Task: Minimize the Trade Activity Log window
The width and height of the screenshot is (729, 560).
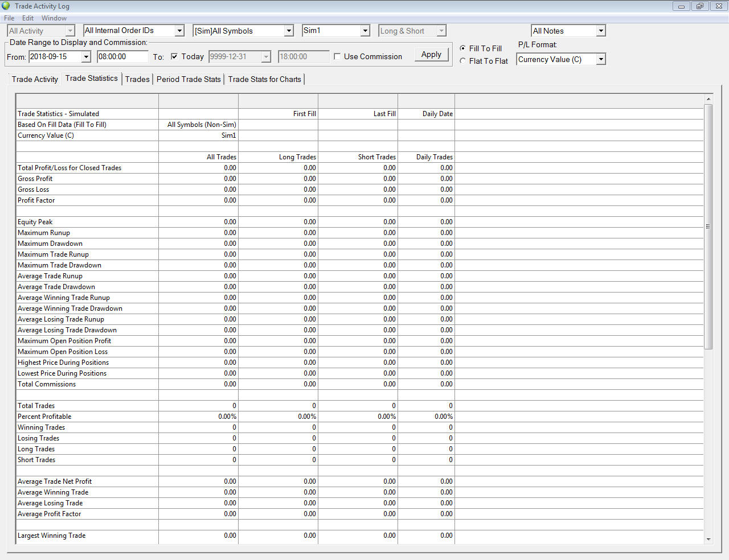Action: coord(681,6)
